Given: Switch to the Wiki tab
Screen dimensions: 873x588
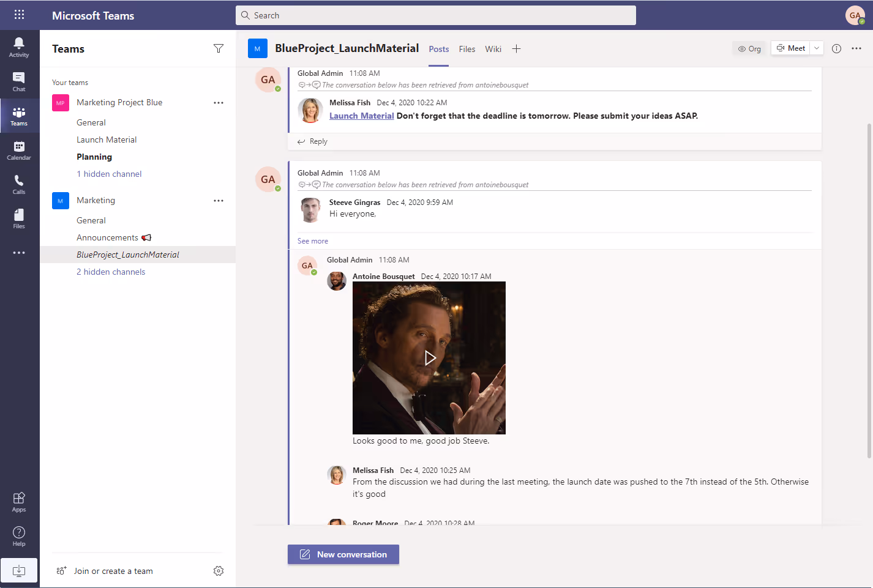Looking at the screenshot, I should [x=493, y=49].
